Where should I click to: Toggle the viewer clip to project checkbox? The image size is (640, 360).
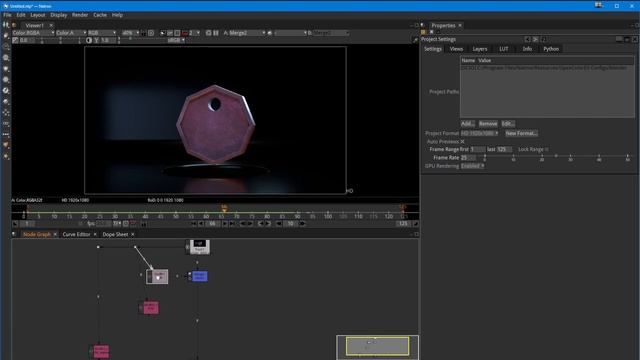click(x=162, y=33)
